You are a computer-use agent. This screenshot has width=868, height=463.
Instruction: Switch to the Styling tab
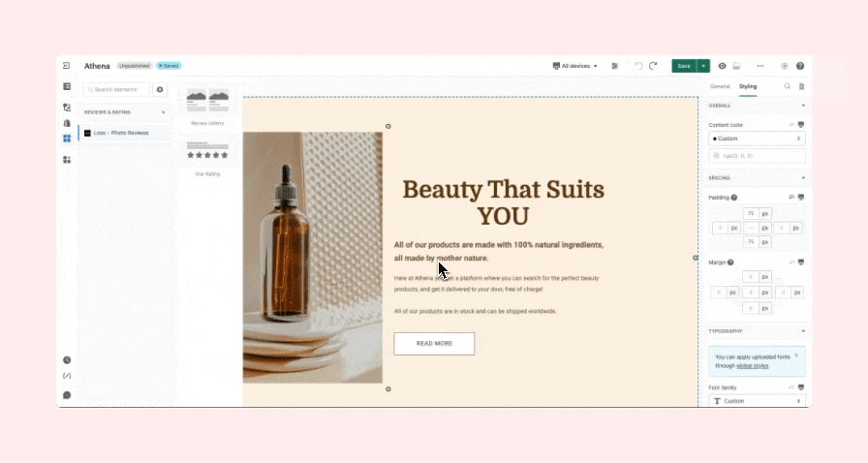click(x=747, y=86)
